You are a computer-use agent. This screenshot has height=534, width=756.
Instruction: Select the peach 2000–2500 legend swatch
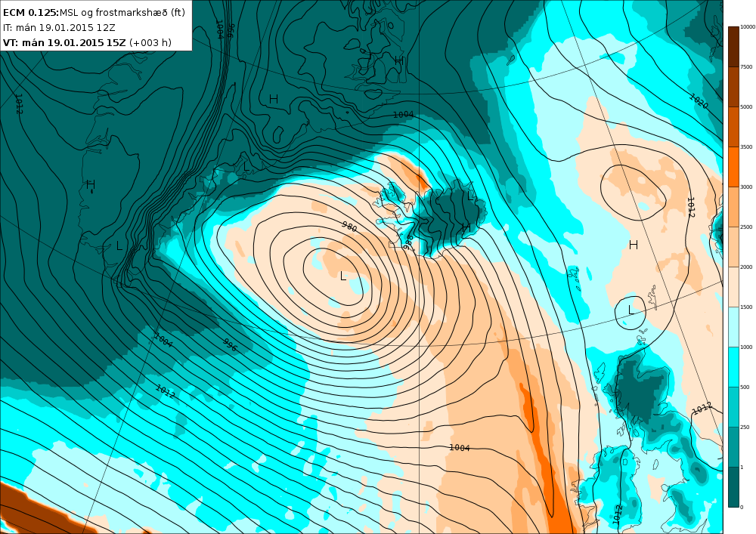pyautogui.click(x=733, y=246)
